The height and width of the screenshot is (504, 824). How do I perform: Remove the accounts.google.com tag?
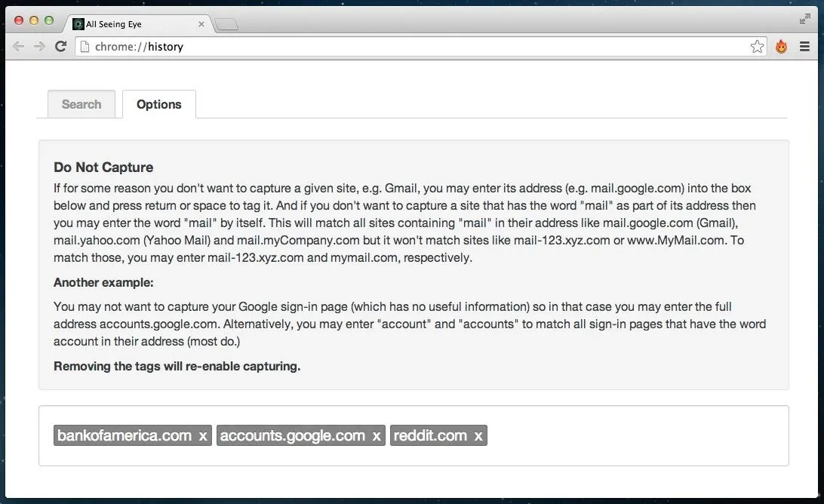point(377,435)
